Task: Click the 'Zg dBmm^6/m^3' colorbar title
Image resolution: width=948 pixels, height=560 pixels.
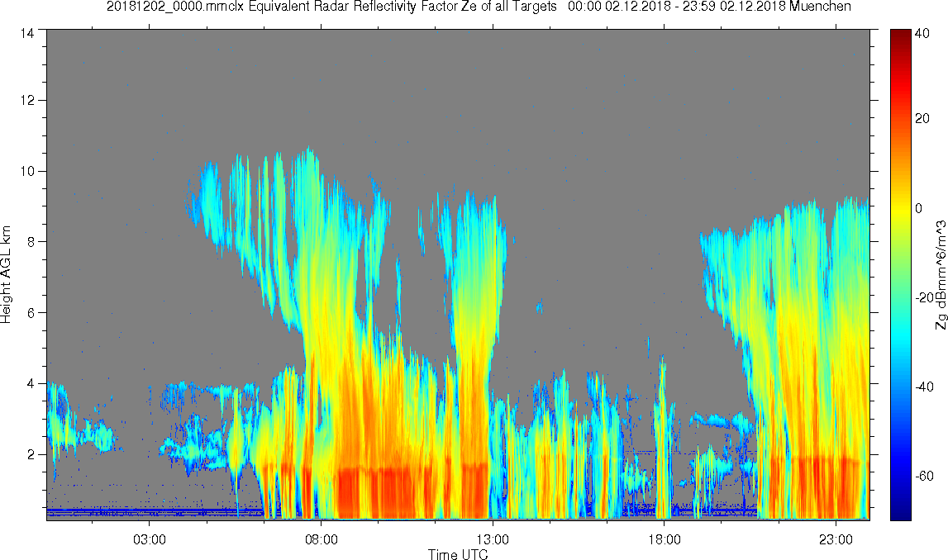Action: click(941, 275)
